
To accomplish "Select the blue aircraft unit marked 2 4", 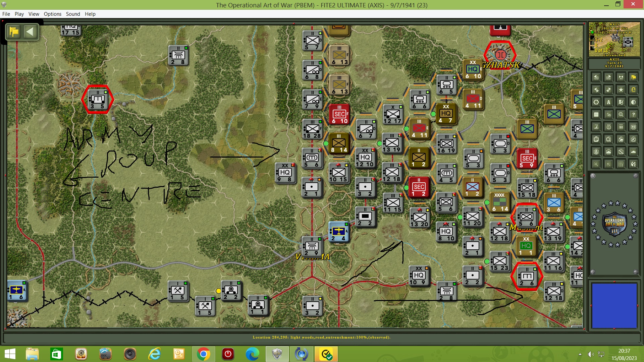I will click(338, 232).
